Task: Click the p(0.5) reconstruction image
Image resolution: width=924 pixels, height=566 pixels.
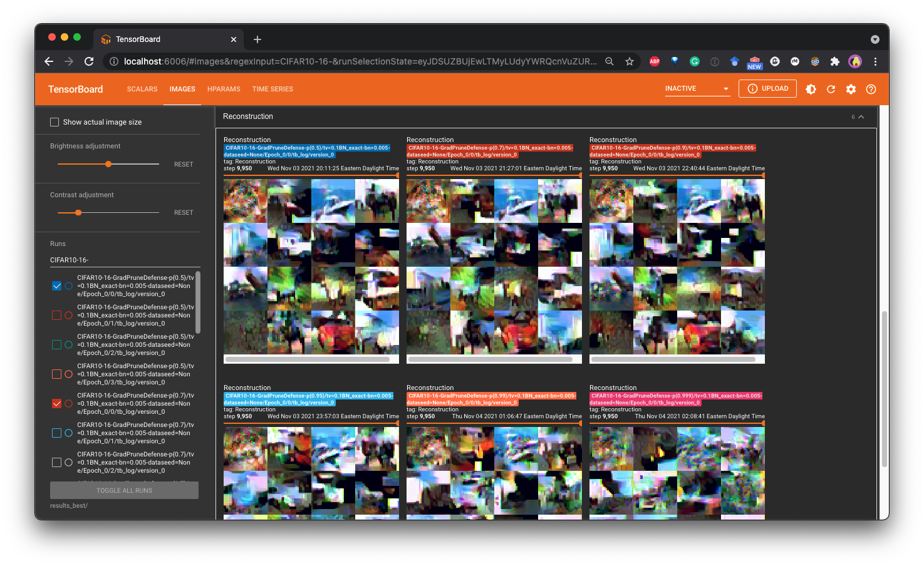Action: (311, 267)
